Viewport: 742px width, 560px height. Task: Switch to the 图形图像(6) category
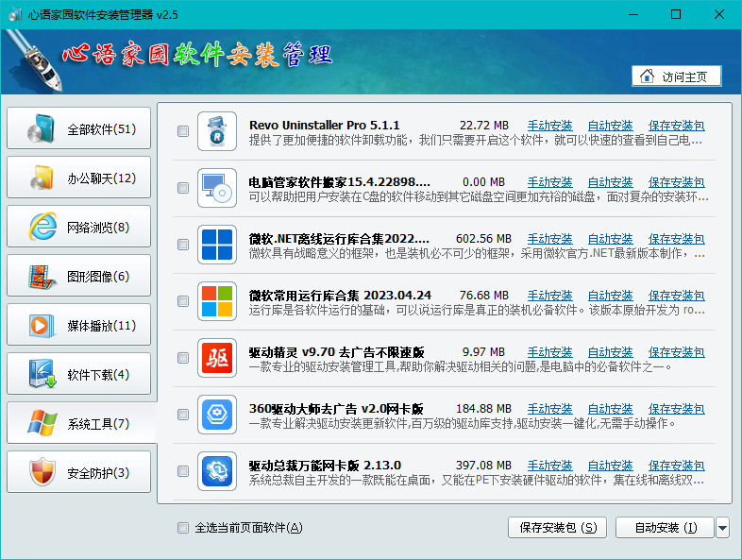tap(78, 276)
